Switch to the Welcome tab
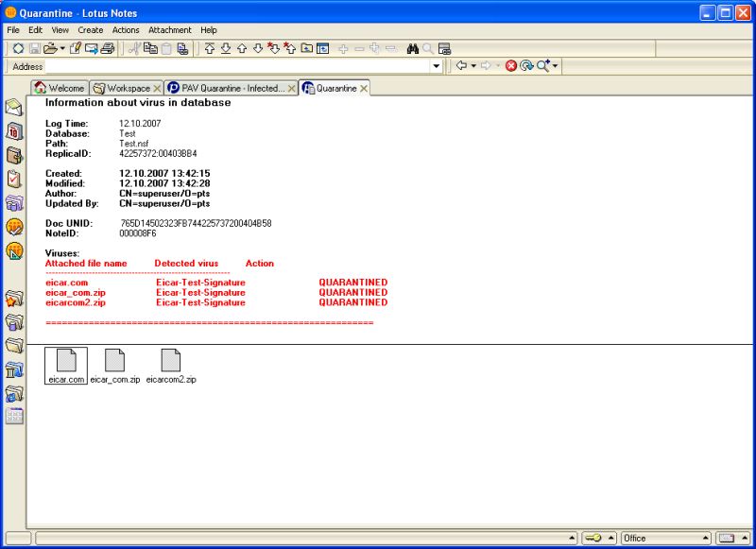The height and width of the screenshot is (549, 756). (x=60, y=88)
